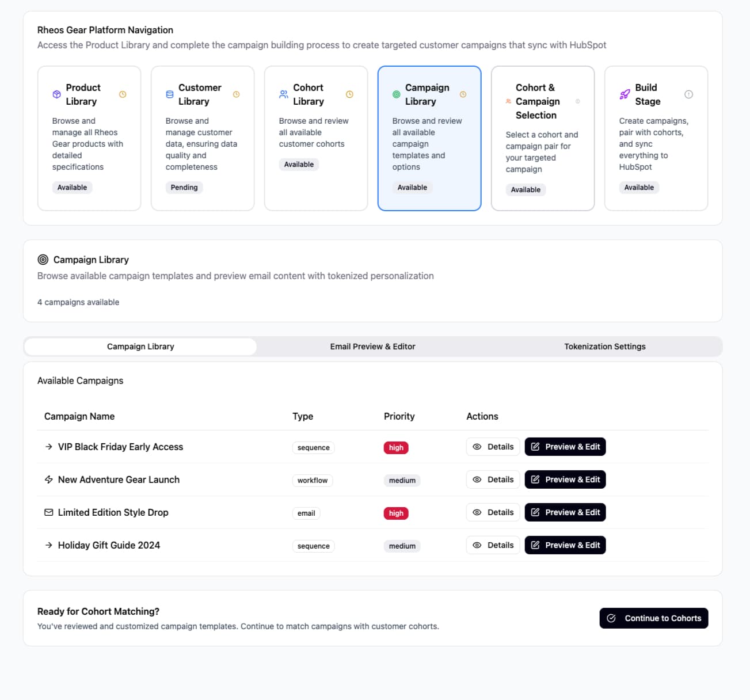The width and height of the screenshot is (750, 700).
Task: View Details for VIP Black Friday Early Access
Action: click(x=493, y=447)
